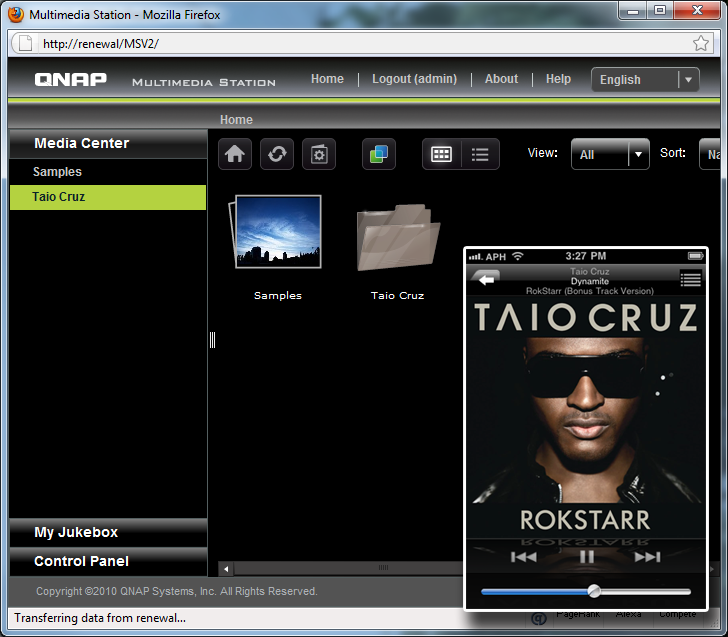The height and width of the screenshot is (637, 728).
Task: Click the Logout (admin) link
Action: click(414, 79)
